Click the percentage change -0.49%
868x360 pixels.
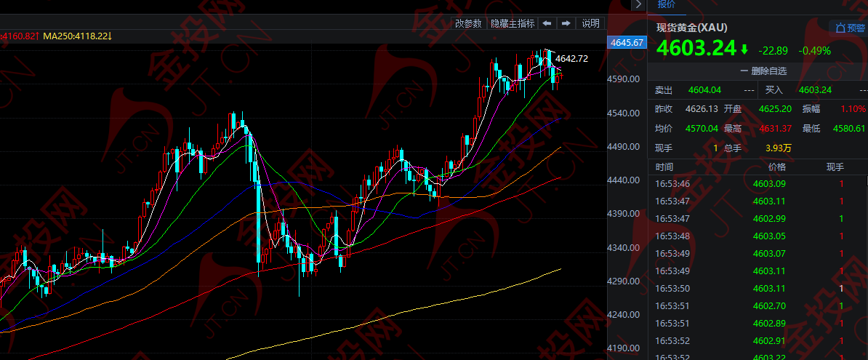(814, 50)
